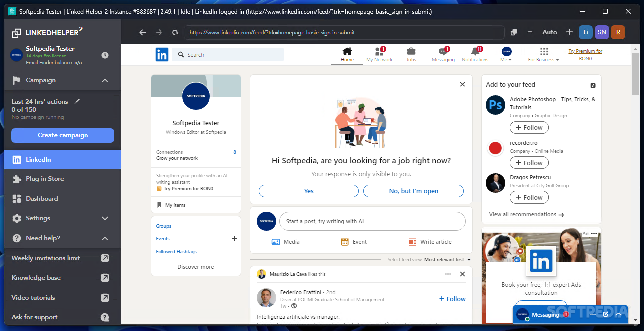This screenshot has height=331, width=644.
Task: Click the Li account button
Action: coord(586,32)
